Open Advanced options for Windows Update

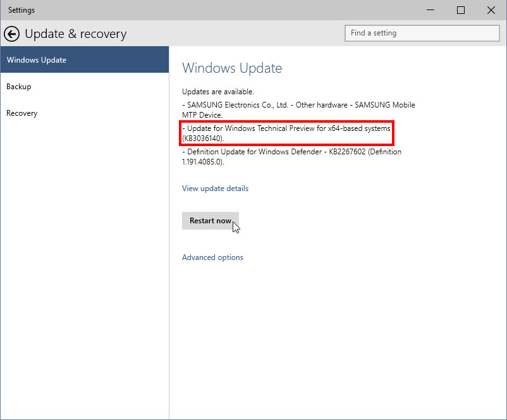point(212,257)
